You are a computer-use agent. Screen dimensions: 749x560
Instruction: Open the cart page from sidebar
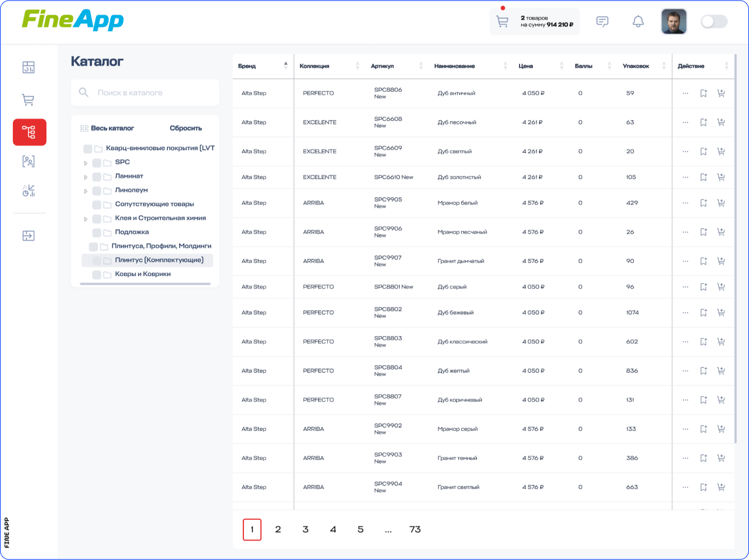click(x=28, y=100)
